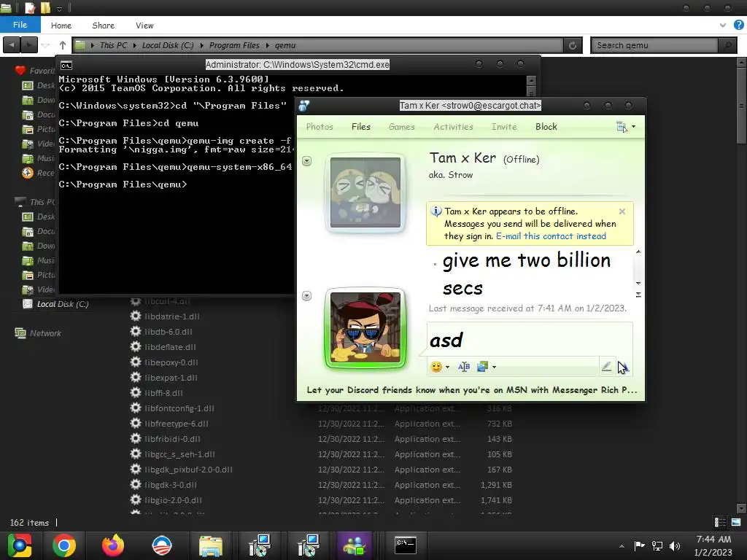This screenshot has height=560, width=747.
Task: Switch to Command Prompt on taskbar
Action: [x=406, y=545]
